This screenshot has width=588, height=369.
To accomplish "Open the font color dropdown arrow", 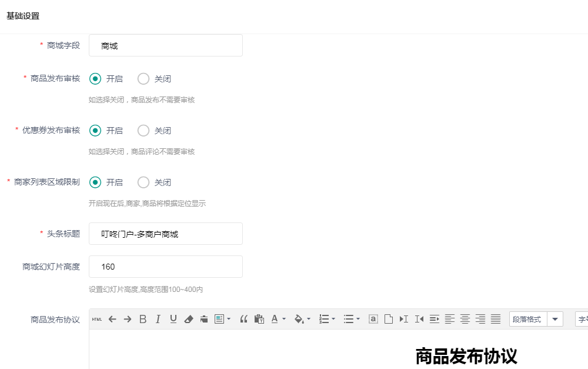I will pyautogui.click(x=284, y=319).
